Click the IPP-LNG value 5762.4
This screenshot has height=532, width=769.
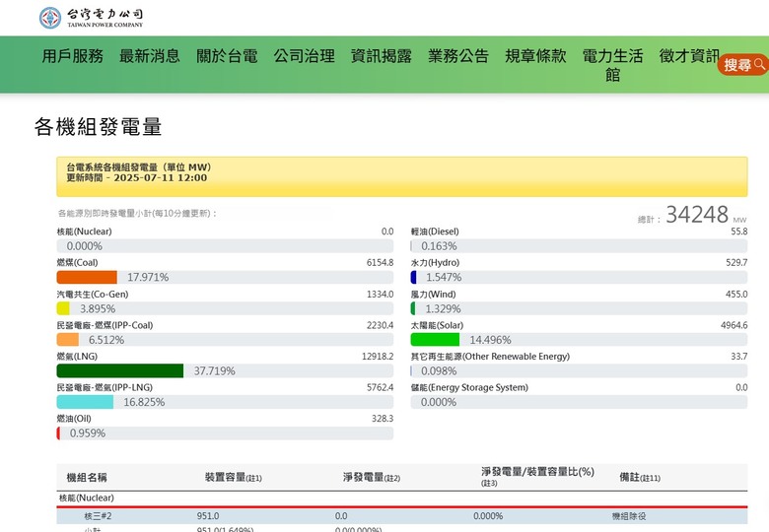pyautogui.click(x=381, y=387)
